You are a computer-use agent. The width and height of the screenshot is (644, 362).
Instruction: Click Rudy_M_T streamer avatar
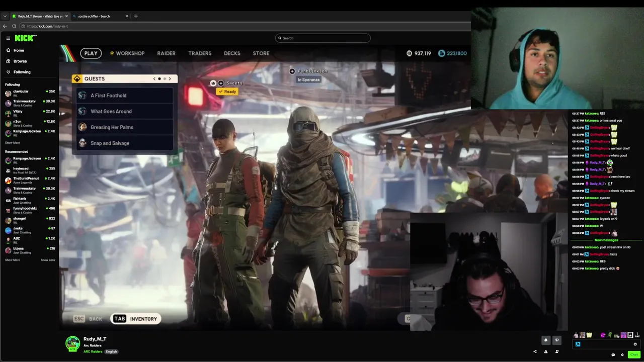(x=73, y=343)
